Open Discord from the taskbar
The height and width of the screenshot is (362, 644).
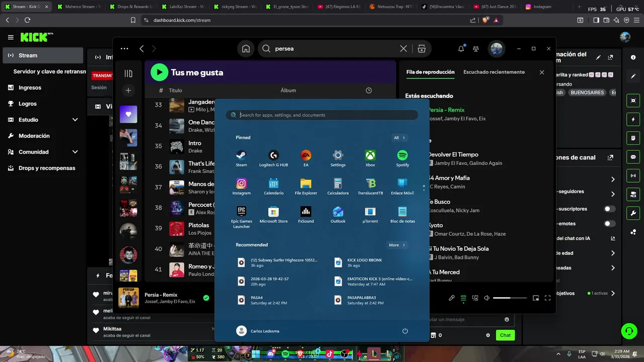(x=272, y=354)
